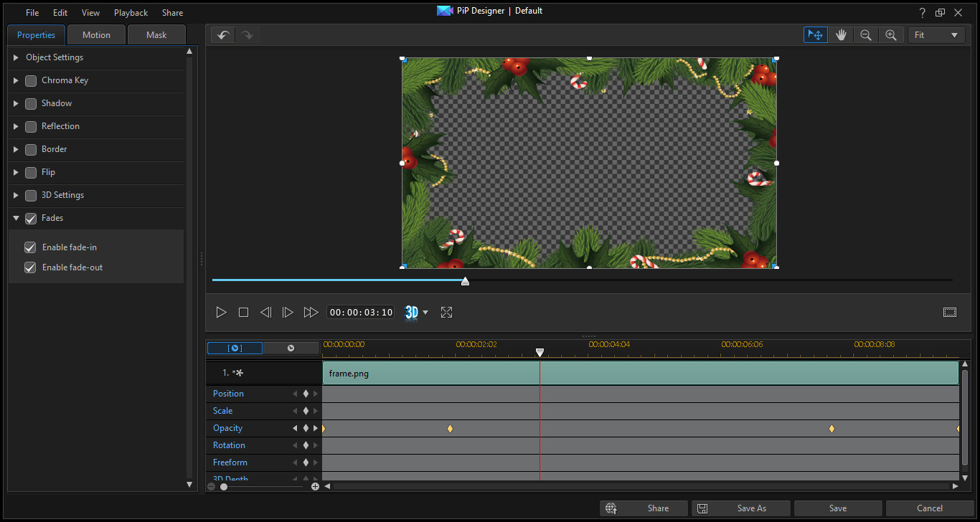Open the Playback menu
The width and height of the screenshot is (980, 522).
(131, 13)
